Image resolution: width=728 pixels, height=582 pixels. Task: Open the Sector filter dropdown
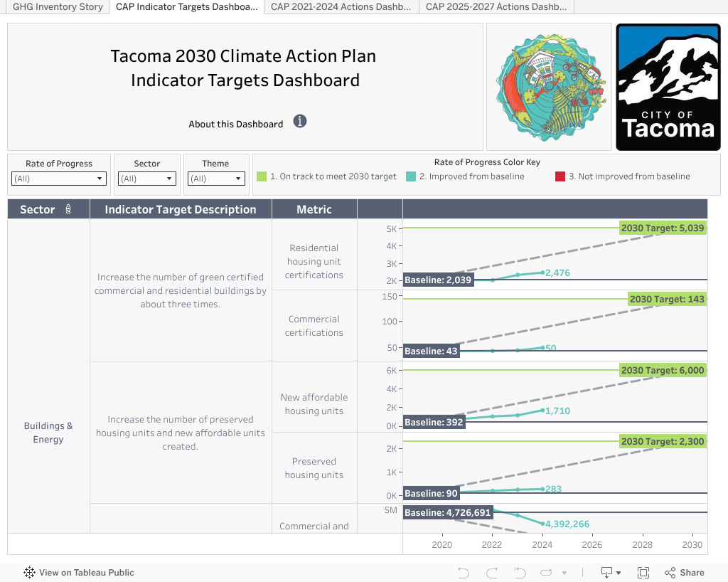coord(147,179)
